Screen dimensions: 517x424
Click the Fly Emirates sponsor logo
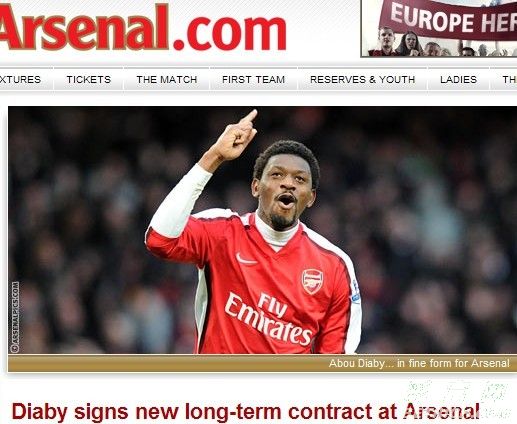pos(269,318)
